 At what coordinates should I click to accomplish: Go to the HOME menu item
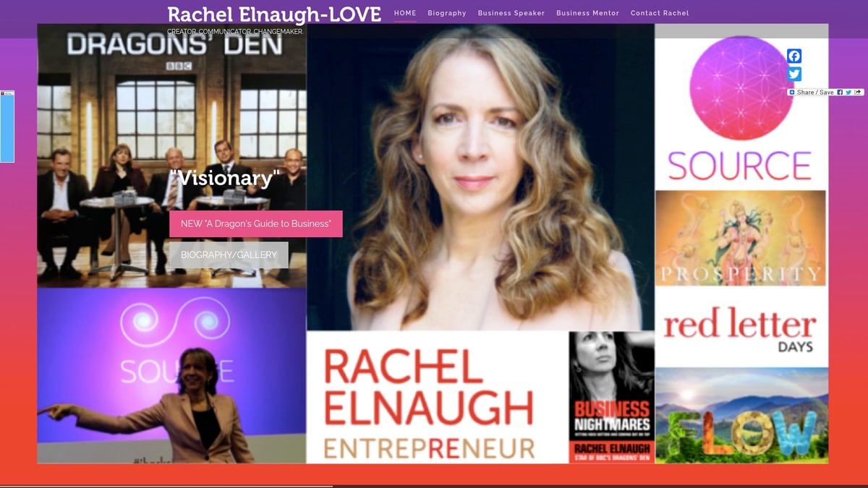click(x=404, y=12)
